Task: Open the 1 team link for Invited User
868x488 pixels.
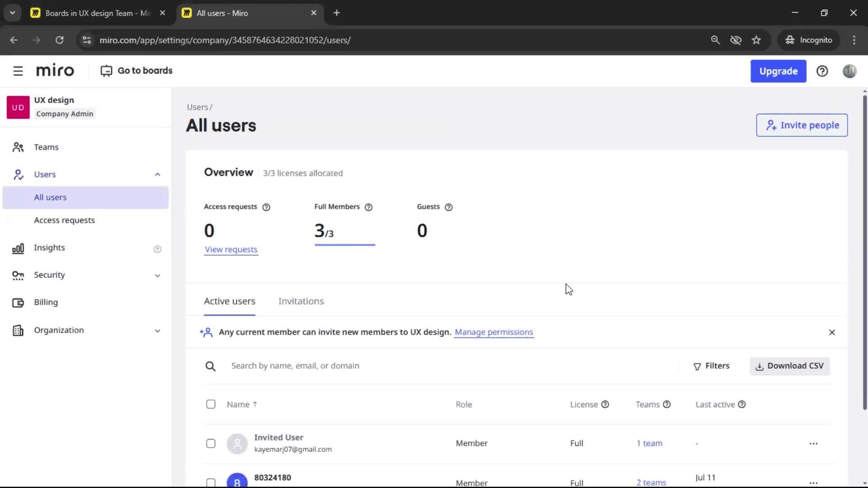Action: (650, 443)
